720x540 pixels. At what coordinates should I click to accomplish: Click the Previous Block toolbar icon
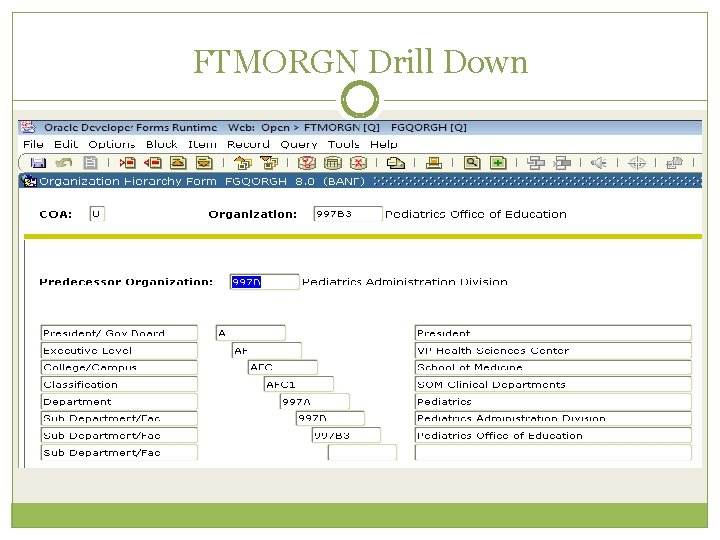pos(243,163)
